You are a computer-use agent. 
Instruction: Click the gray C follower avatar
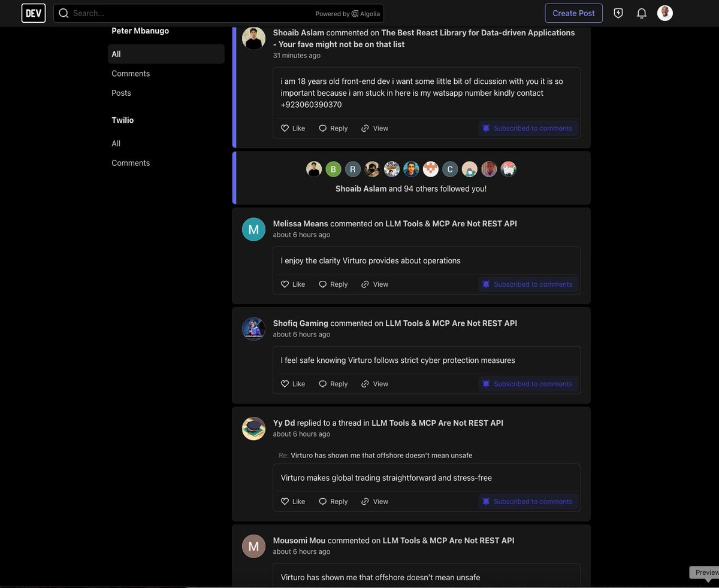(x=450, y=169)
